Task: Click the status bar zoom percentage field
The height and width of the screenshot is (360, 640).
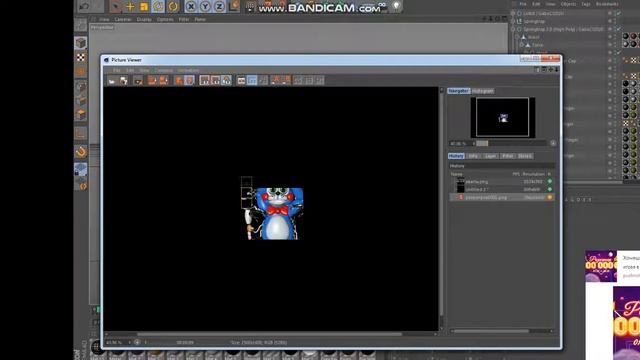Action: click(116, 342)
